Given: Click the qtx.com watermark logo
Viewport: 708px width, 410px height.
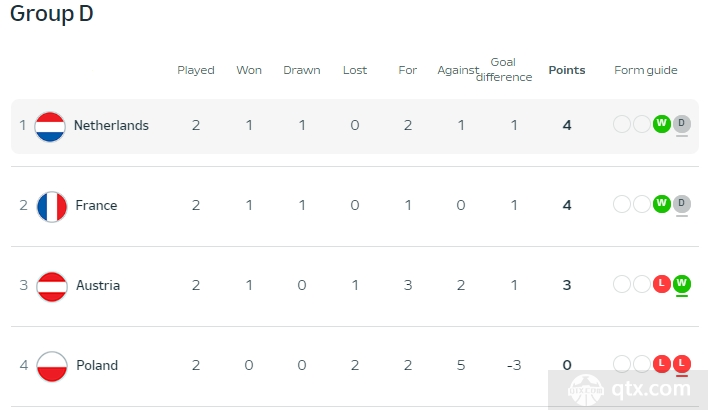Looking at the screenshot, I should pos(628,389).
